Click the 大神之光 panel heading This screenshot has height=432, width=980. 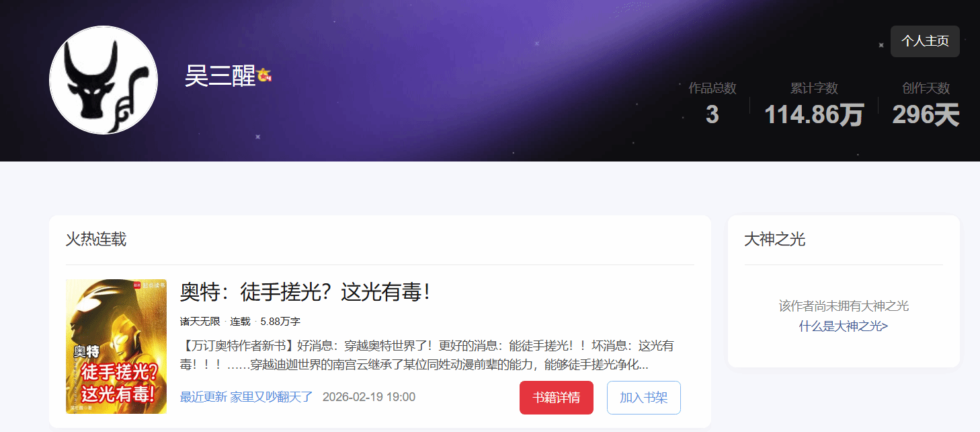(775, 240)
